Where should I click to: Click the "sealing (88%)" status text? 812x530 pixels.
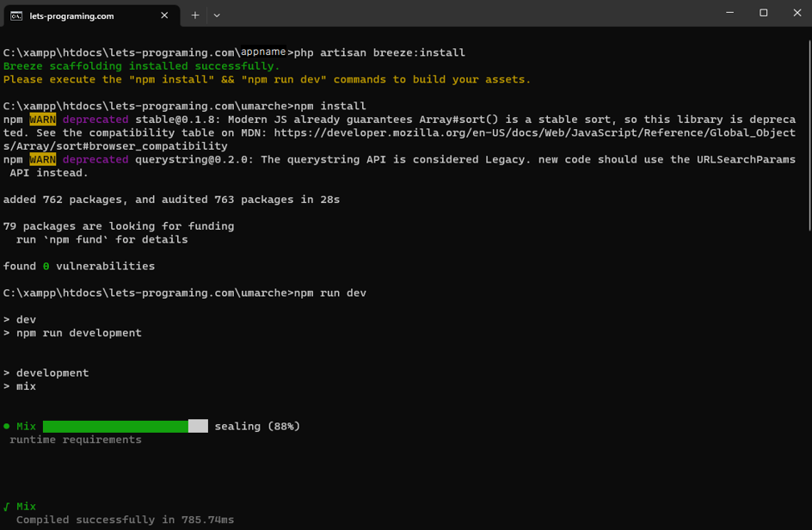pos(257,427)
